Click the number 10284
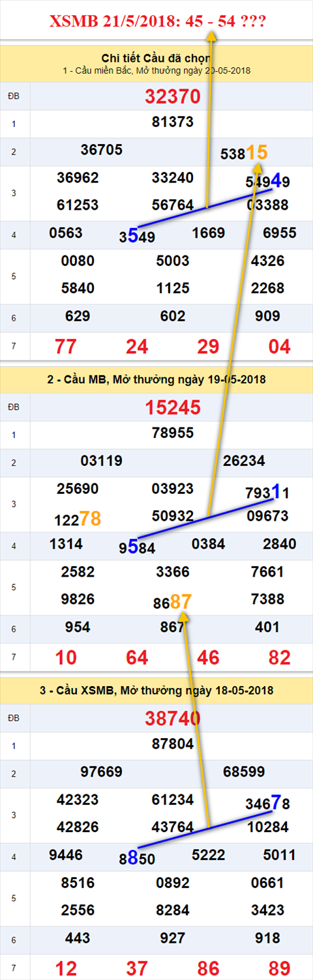Image resolution: width=313 pixels, height=980 pixels. pyautogui.click(x=268, y=827)
